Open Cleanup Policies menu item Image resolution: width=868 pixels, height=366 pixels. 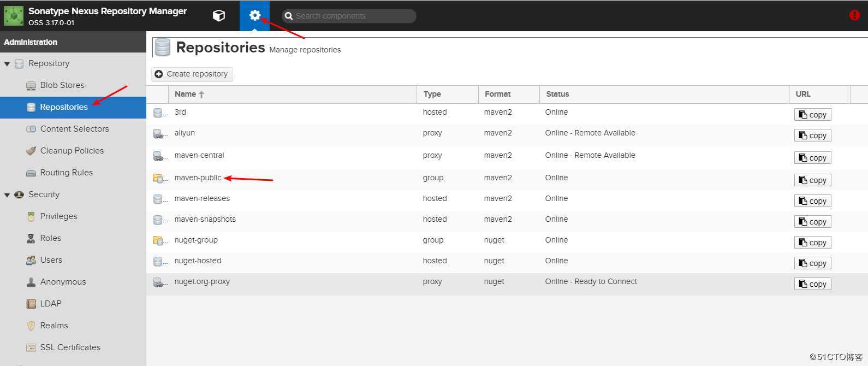point(72,151)
